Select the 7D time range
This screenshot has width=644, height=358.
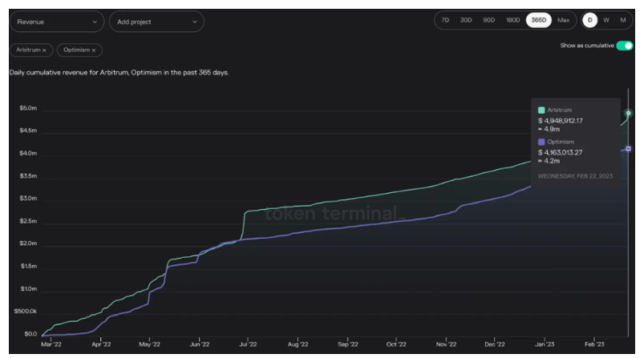click(x=445, y=20)
